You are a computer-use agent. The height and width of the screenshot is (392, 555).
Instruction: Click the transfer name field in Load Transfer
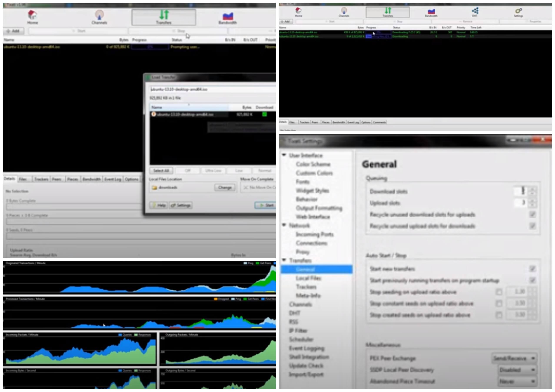click(x=213, y=89)
